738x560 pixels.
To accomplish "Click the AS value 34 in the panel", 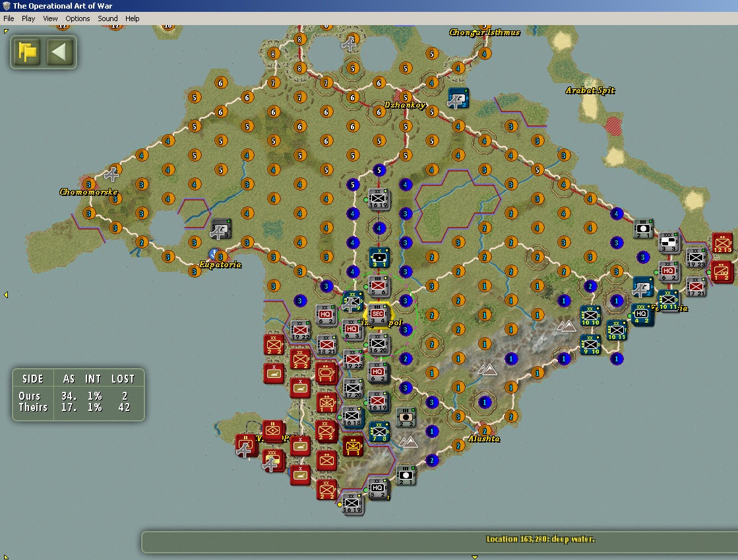I will click(69, 396).
